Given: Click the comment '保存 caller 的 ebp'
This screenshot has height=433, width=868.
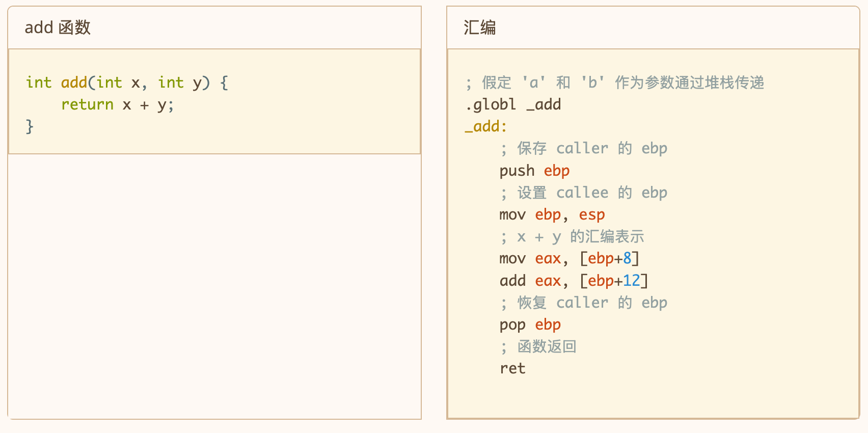Looking at the screenshot, I should [x=584, y=149].
